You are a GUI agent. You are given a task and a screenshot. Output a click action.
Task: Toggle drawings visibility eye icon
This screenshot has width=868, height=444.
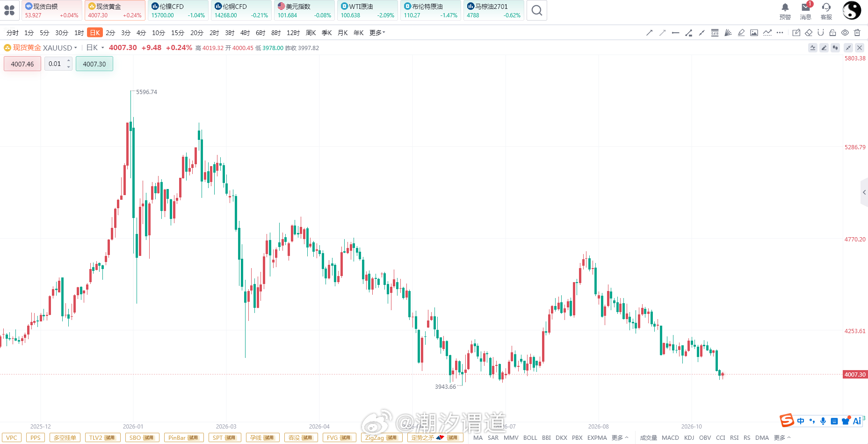tap(845, 33)
